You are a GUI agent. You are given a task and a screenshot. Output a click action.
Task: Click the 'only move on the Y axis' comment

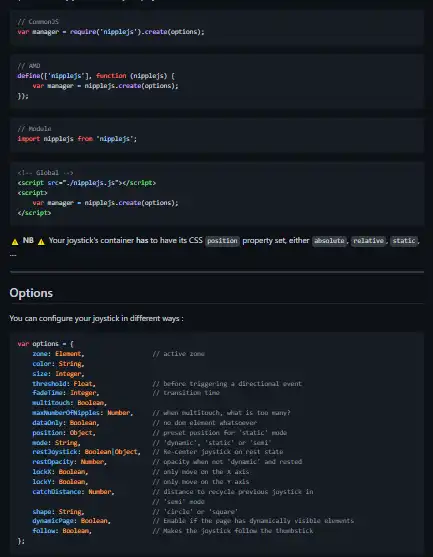201,481
